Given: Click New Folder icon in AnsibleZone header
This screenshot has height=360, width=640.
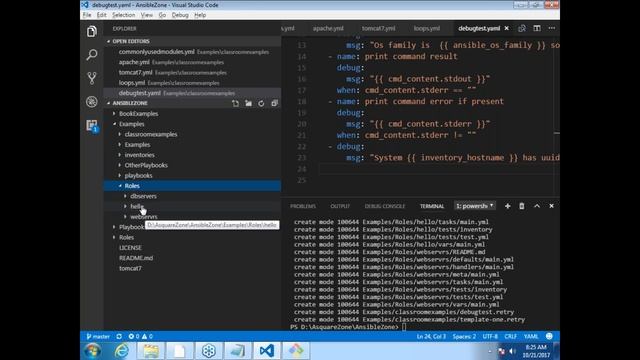Looking at the screenshot, I should point(249,103).
